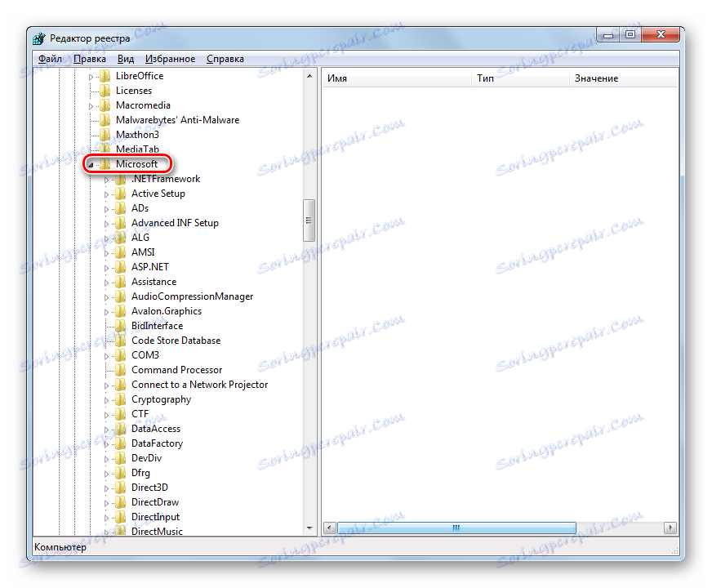Select the ASP.NET folder icon

pos(120,266)
